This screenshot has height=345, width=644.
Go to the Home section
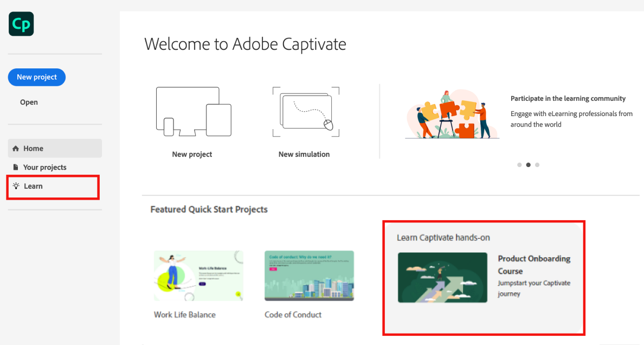point(33,149)
